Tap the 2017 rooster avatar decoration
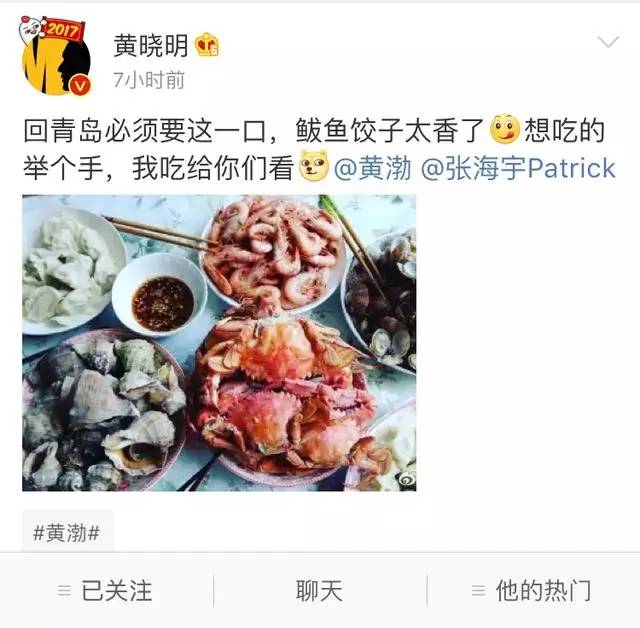This screenshot has width=640, height=628. click(51, 28)
